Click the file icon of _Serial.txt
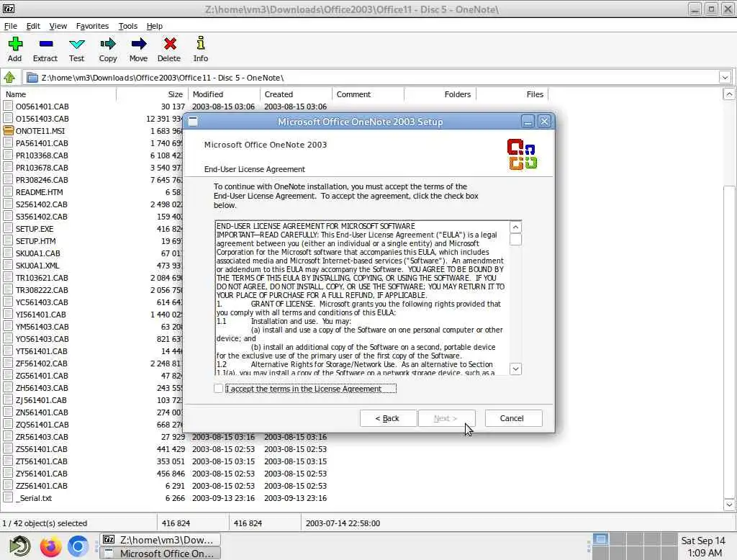This screenshot has width=737, height=560. coord(8,498)
